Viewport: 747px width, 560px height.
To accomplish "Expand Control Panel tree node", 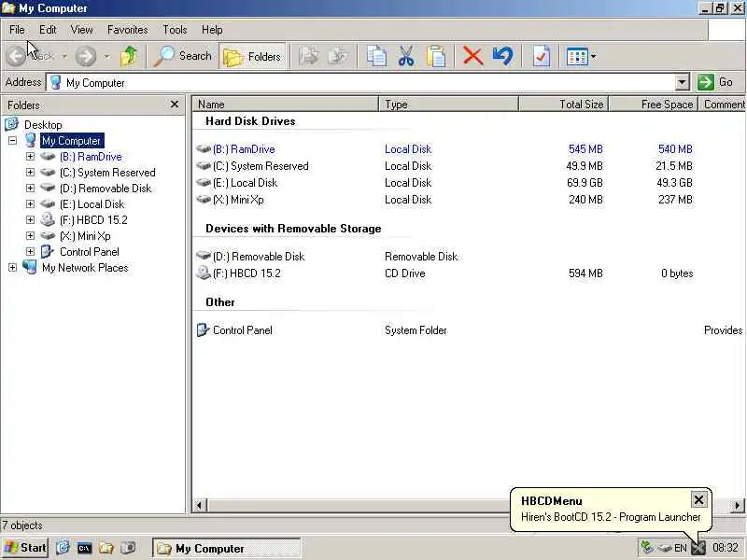I will coord(30,251).
